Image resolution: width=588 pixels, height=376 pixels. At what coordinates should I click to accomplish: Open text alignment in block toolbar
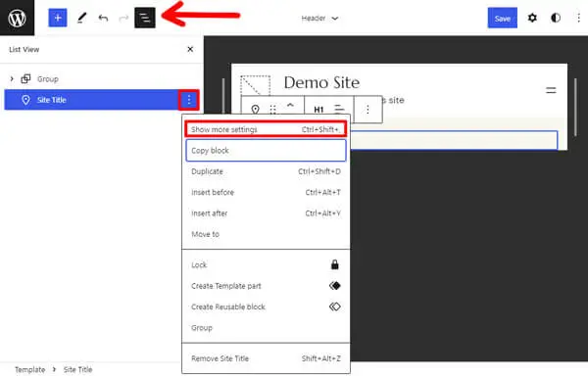[339, 109]
